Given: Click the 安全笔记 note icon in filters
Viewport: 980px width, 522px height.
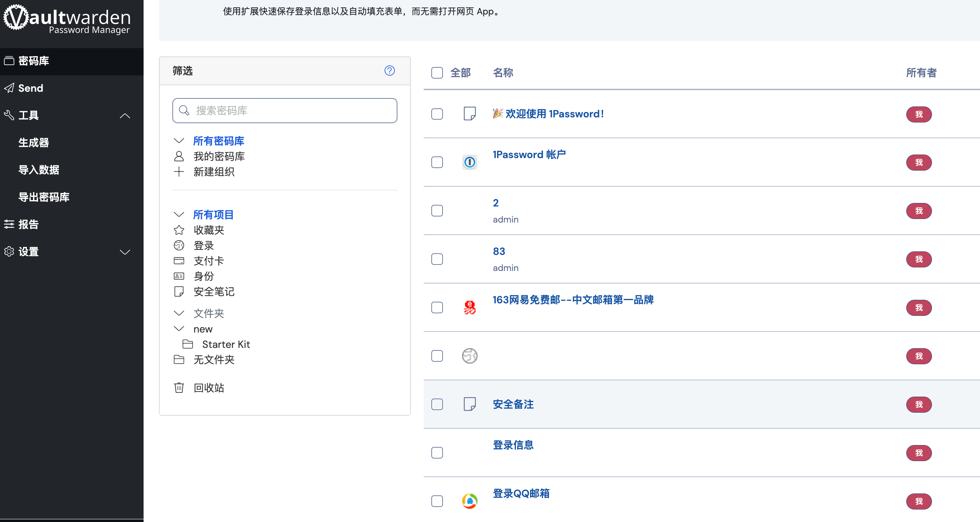Looking at the screenshot, I should (x=179, y=292).
